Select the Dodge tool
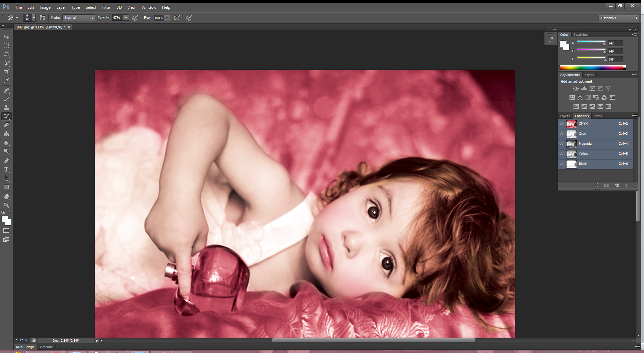 point(6,151)
